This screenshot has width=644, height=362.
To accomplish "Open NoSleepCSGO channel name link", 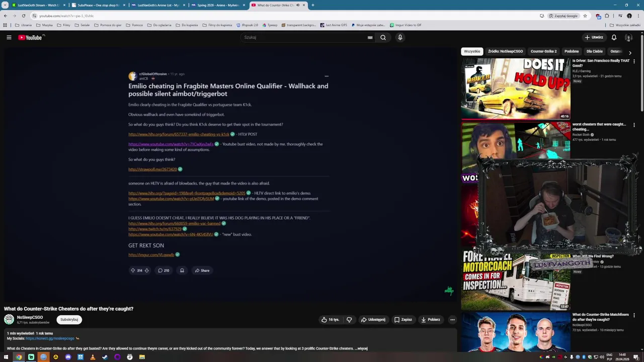I will [x=30, y=317].
